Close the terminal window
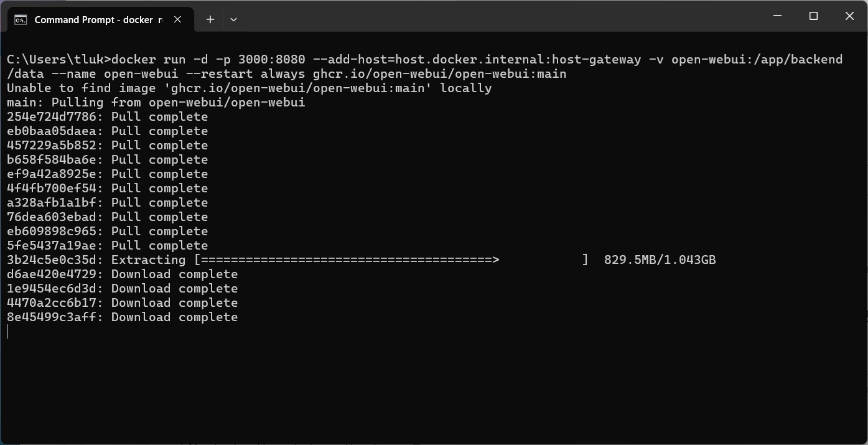 [x=849, y=16]
